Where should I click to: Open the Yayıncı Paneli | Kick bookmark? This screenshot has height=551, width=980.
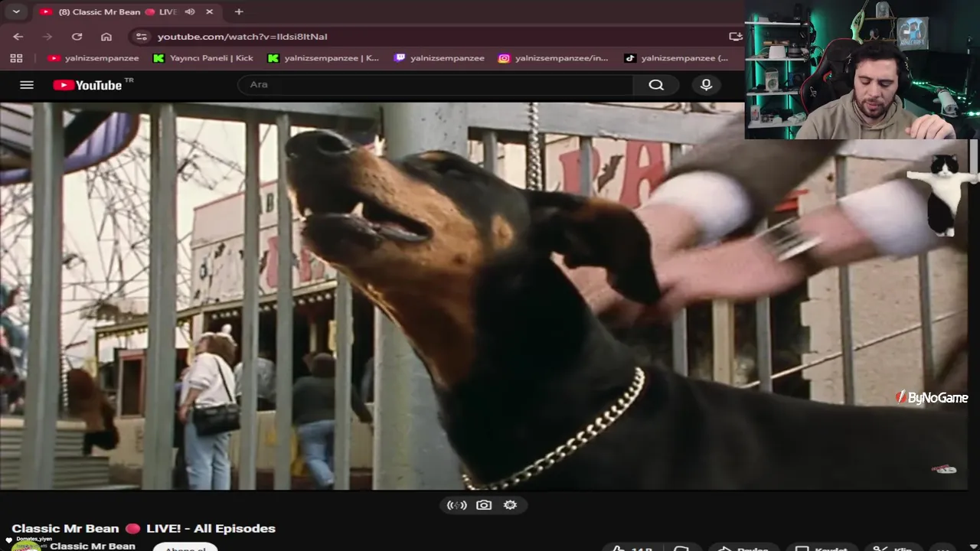point(203,58)
